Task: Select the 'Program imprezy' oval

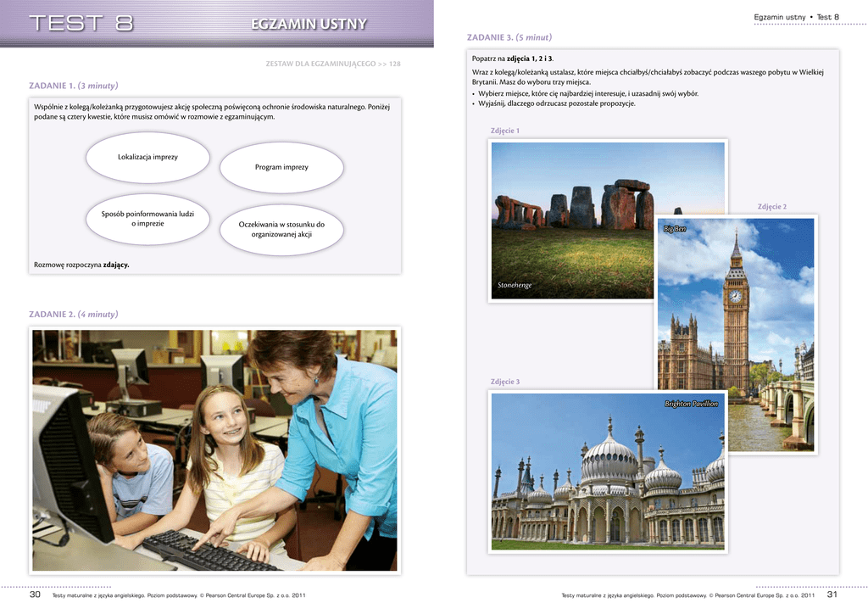Action: (281, 167)
